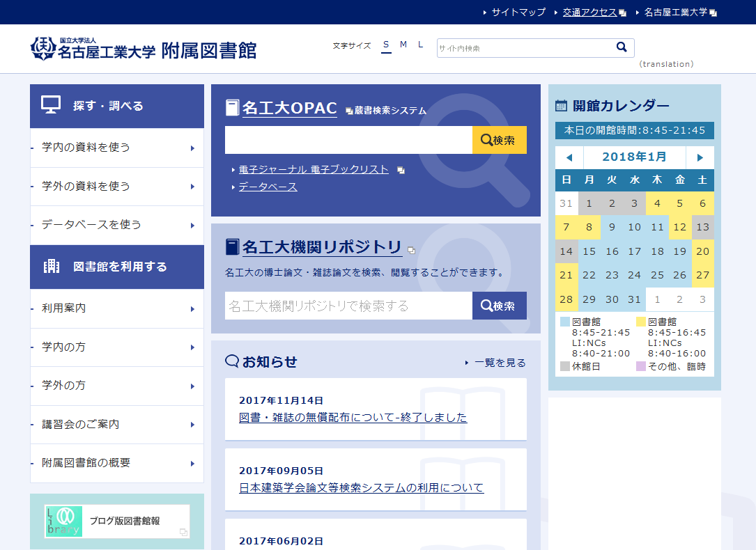Click the repository 検索 button
Viewport: 756px width, 550px height.
pyautogui.click(x=500, y=306)
